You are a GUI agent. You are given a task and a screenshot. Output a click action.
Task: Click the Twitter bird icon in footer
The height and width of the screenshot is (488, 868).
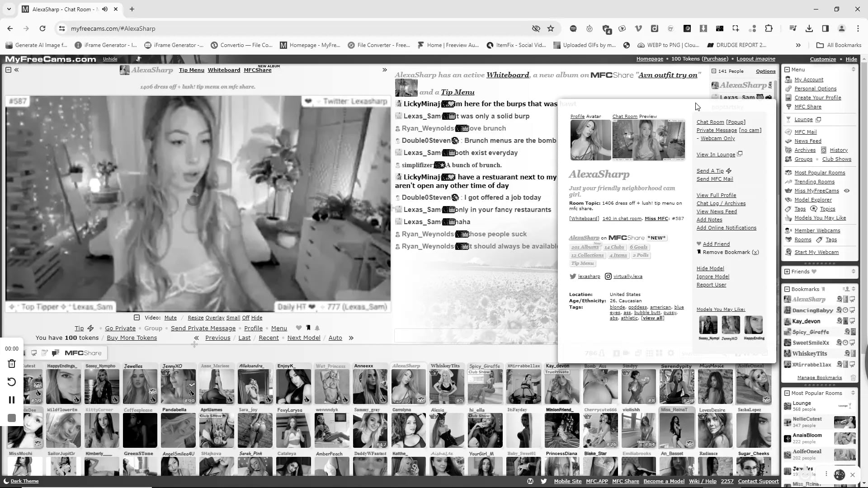click(543, 481)
